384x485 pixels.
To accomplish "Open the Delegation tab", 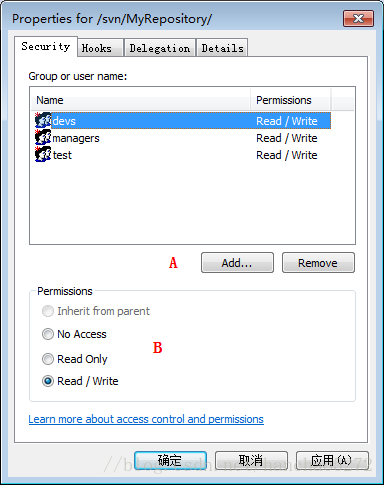I will click(160, 48).
